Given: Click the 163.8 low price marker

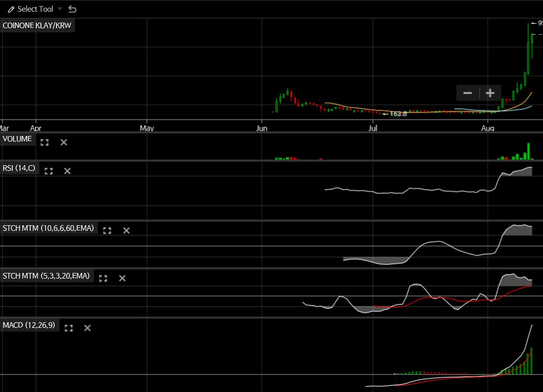Looking at the screenshot, I should point(397,114).
